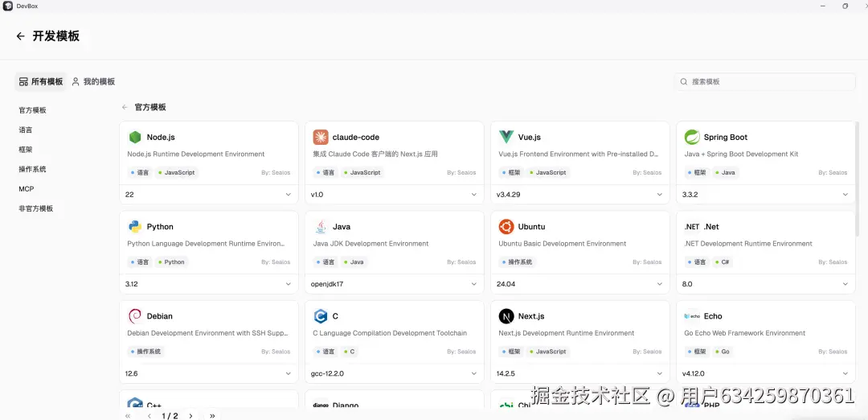The height and width of the screenshot is (420, 868).
Task: Go to first page of templates
Action: point(128,415)
